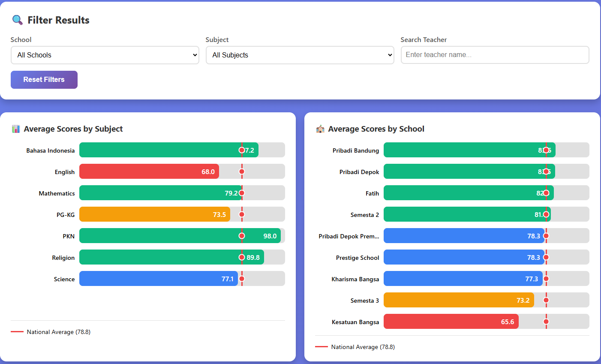Screen dimensions: 601x364
Task: Click the national average marker on the English row
Action: (x=242, y=171)
